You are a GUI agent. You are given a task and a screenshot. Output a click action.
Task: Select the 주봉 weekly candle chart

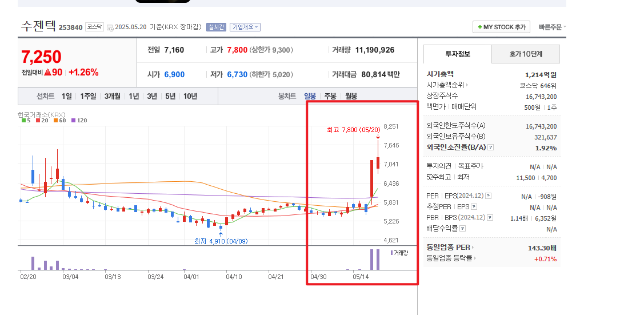pos(330,97)
